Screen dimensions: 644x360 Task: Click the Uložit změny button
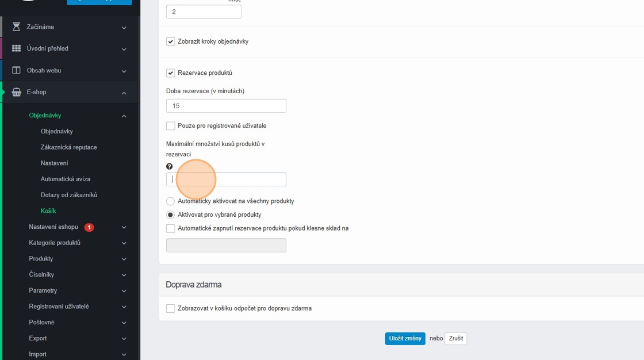(x=405, y=339)
